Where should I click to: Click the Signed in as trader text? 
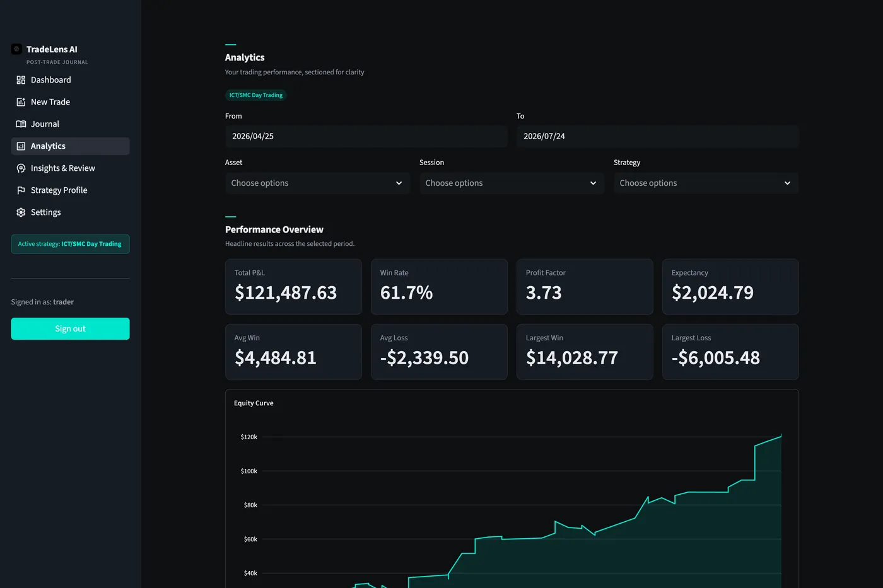click(42, 302)
